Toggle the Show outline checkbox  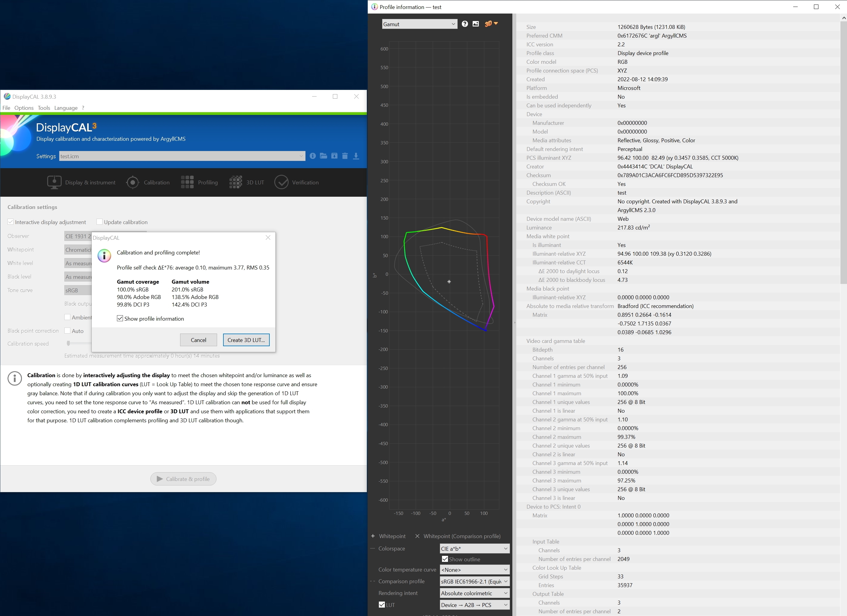445,559
